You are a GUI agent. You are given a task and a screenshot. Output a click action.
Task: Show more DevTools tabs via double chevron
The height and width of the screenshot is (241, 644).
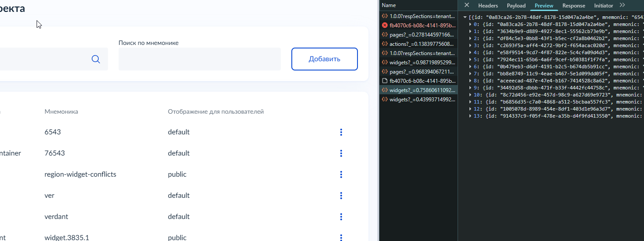[x=622, y=5]
